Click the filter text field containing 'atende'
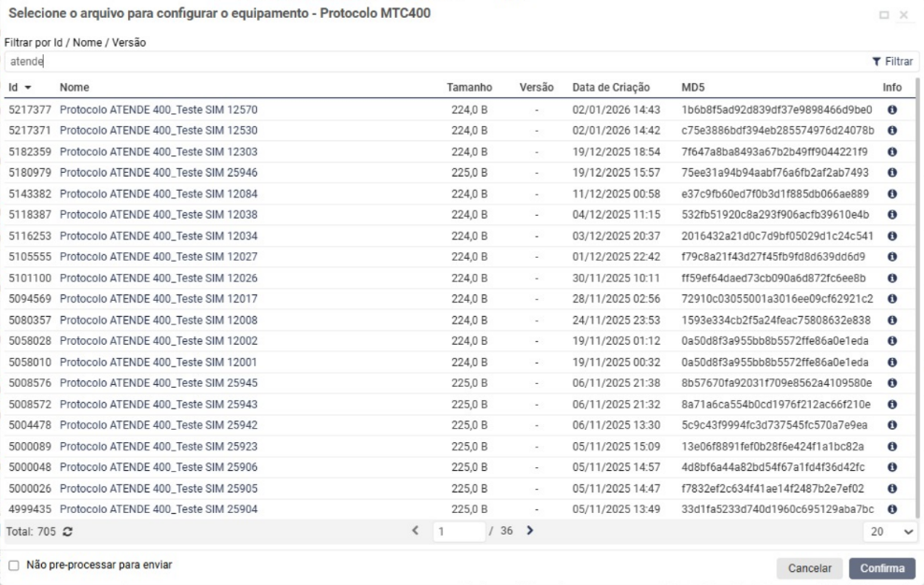The image size is (924, 585). point(430,62)
